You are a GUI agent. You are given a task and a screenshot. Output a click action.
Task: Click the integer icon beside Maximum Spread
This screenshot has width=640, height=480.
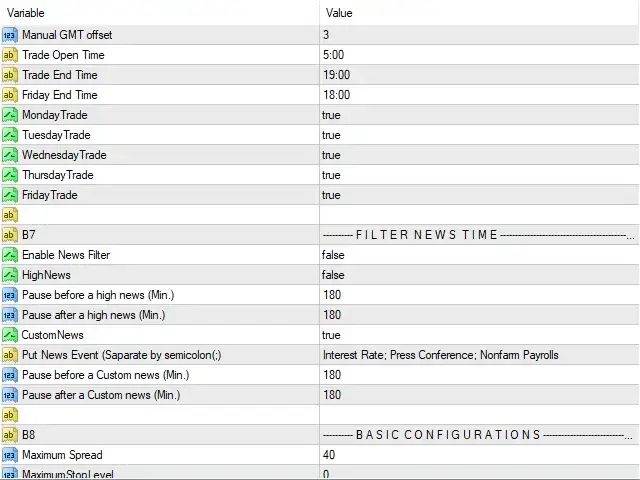click(x=9, y=455)
